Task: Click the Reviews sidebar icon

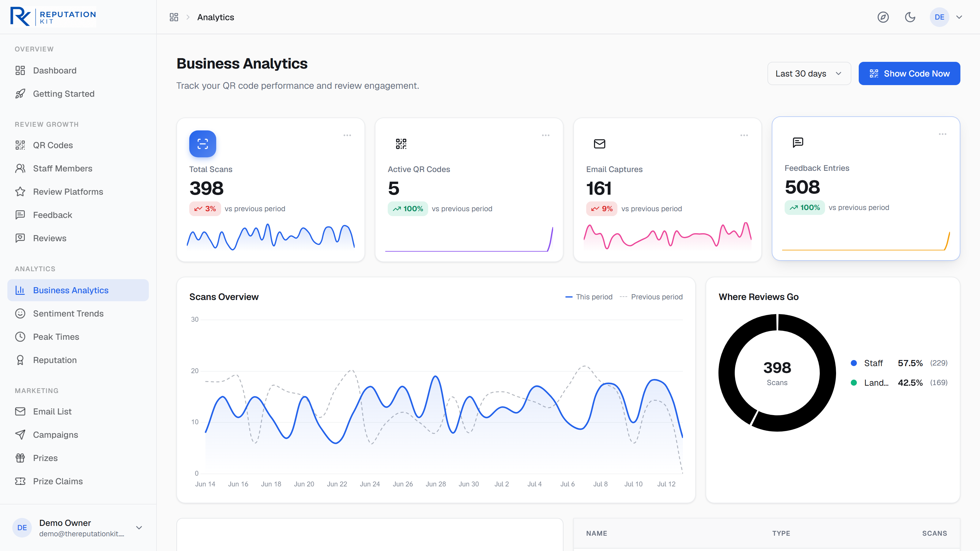Action: point(20,238)
